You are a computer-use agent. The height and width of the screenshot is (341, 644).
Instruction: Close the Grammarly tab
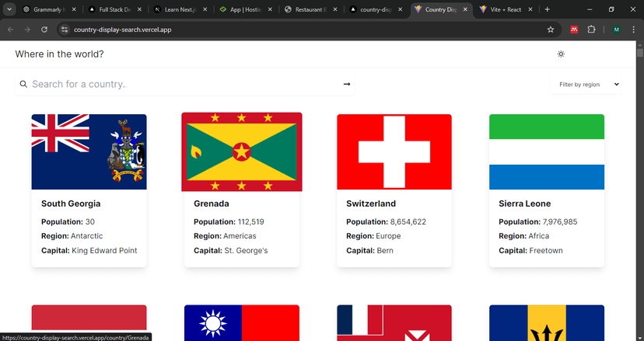[x=74, y=9]
